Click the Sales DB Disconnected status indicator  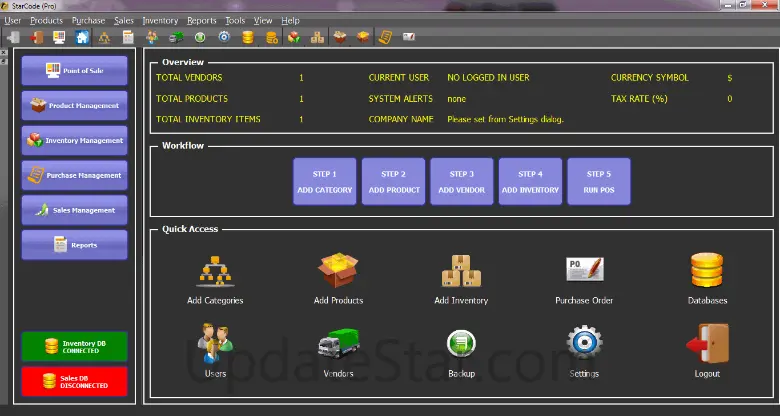pos(75,382)
